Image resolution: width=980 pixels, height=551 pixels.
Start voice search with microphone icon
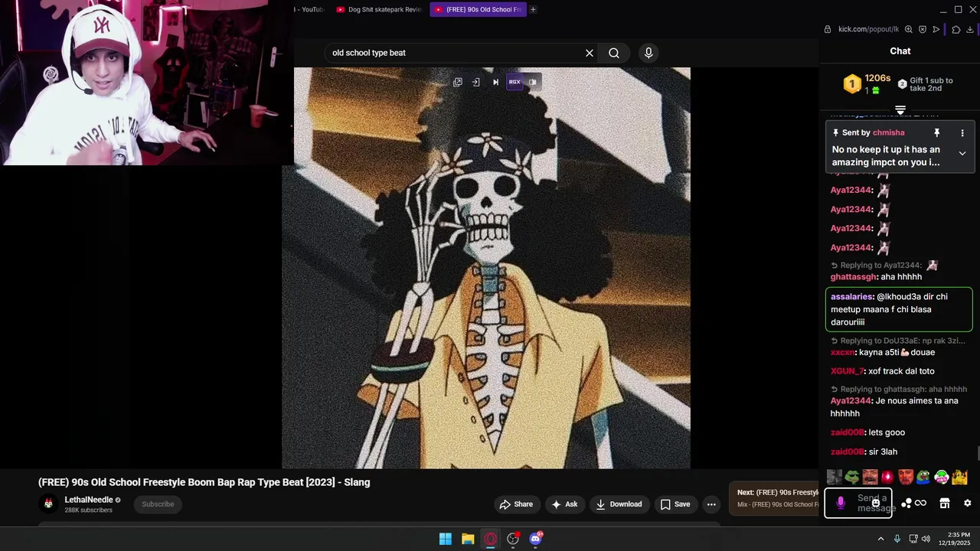coord(648,53)
